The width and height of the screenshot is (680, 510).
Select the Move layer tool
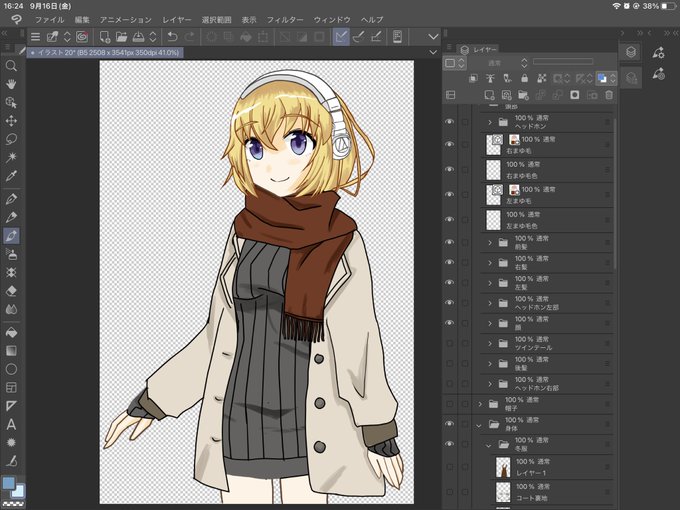[x=11, y=121]
